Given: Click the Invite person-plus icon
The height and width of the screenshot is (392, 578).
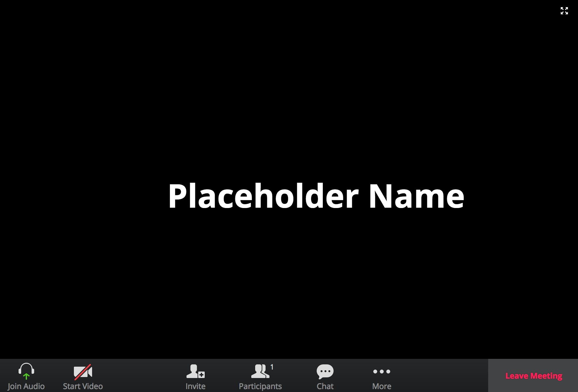Looking at the screenshot, I should 195,371.
